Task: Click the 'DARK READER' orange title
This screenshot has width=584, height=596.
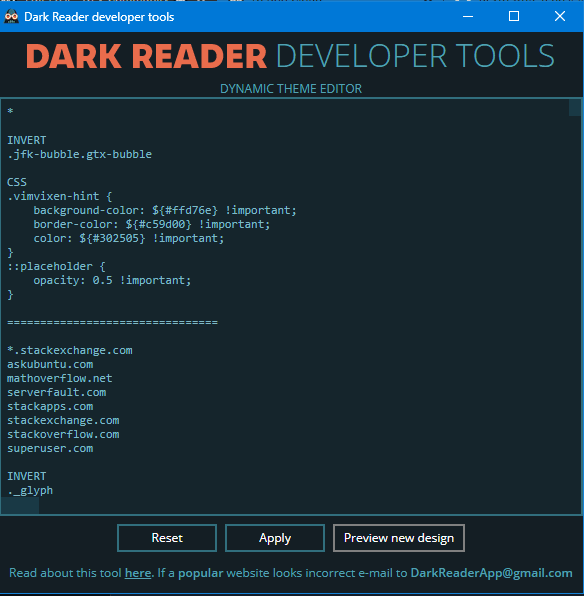Action: coord(146,56)
